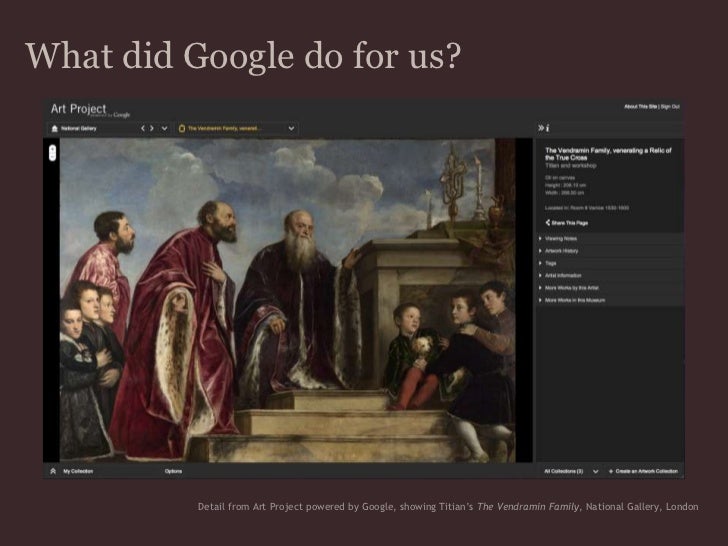The image size is (728, 546).
Task: Open the National Gallery museum dropdown chevron
Action: (x=164, y=128)
